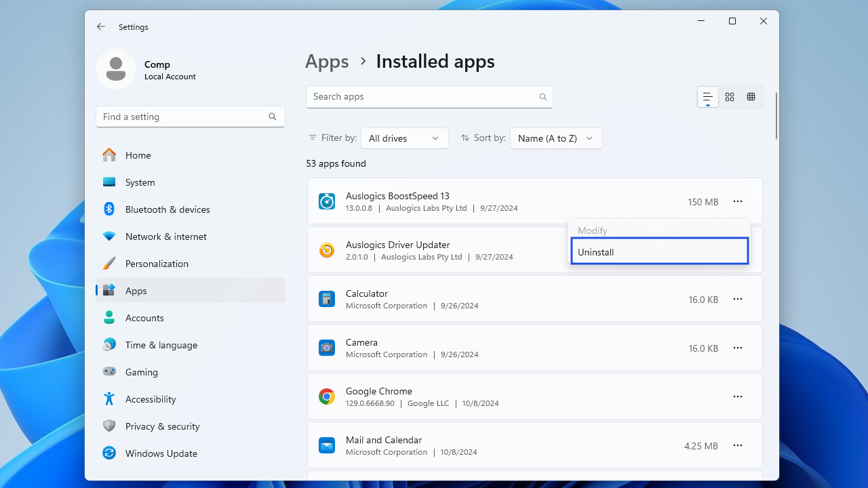Open more options for Google Chrome

[738, 396]
